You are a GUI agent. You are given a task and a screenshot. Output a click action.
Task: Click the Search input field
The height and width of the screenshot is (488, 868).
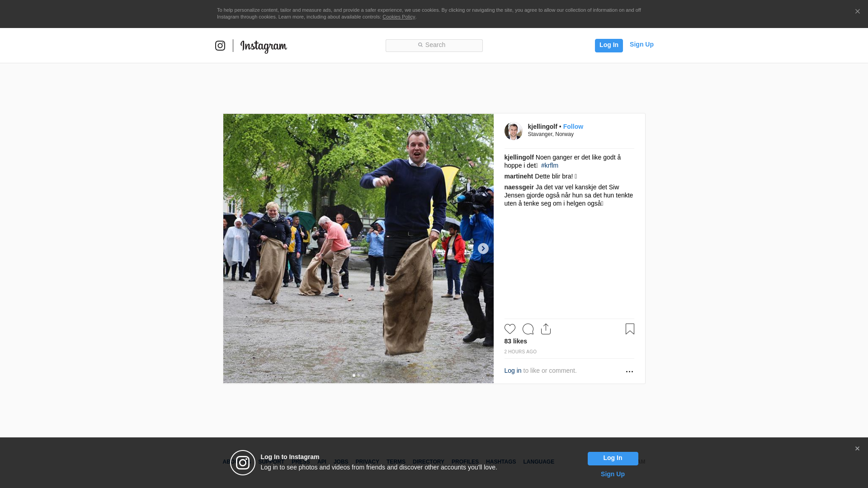[x=434, y=45]
